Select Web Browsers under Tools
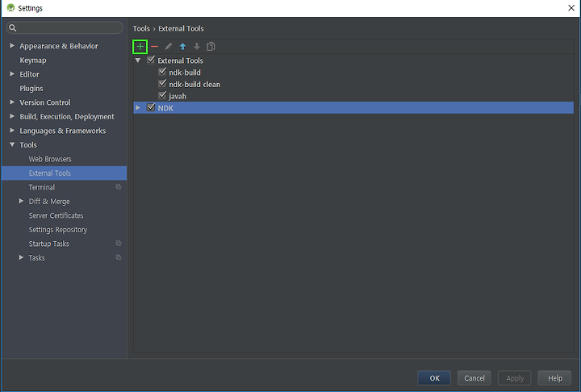Viewport: 581px width, 392px height. point(50,159)
